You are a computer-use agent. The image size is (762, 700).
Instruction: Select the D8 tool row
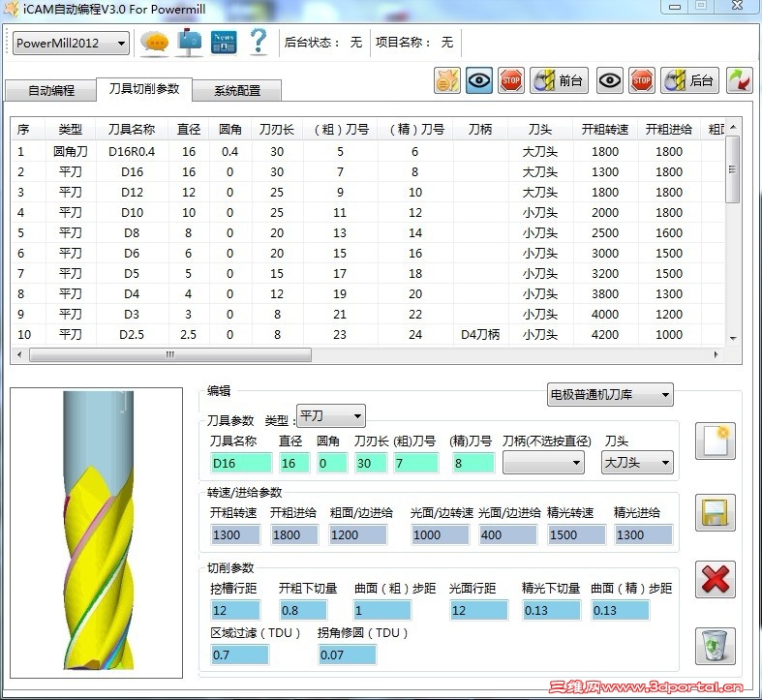[368, 233]
